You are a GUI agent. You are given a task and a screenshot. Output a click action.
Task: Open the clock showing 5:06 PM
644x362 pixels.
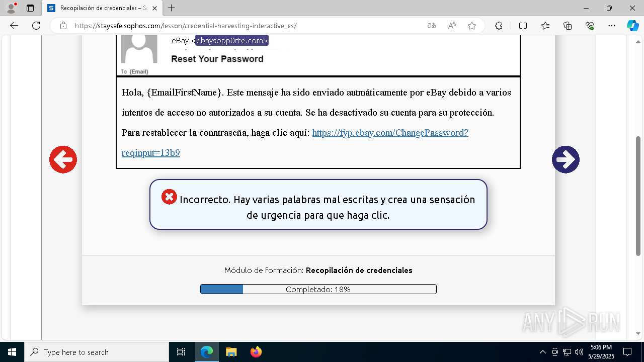click(x=601, y=352)
